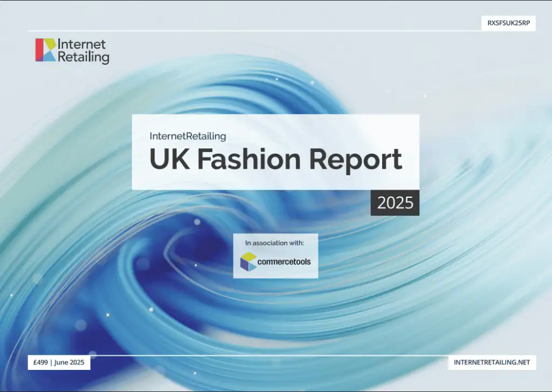This screenshot has width=552, height=392.
Task: Click the colorful Internet Retailing logo mark
Action: pyautogui.click(x=46, y=50)
